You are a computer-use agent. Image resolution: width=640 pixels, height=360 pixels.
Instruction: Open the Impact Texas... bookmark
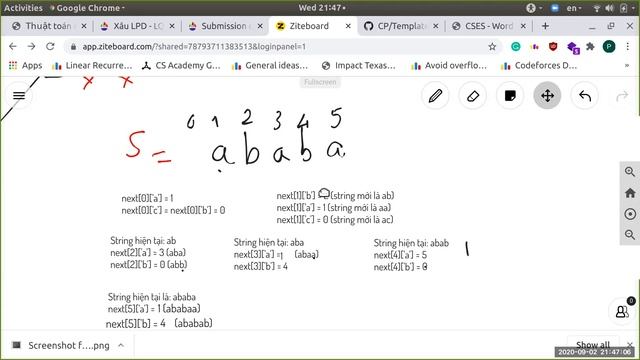pyautogui.click(x=359, y=65)
